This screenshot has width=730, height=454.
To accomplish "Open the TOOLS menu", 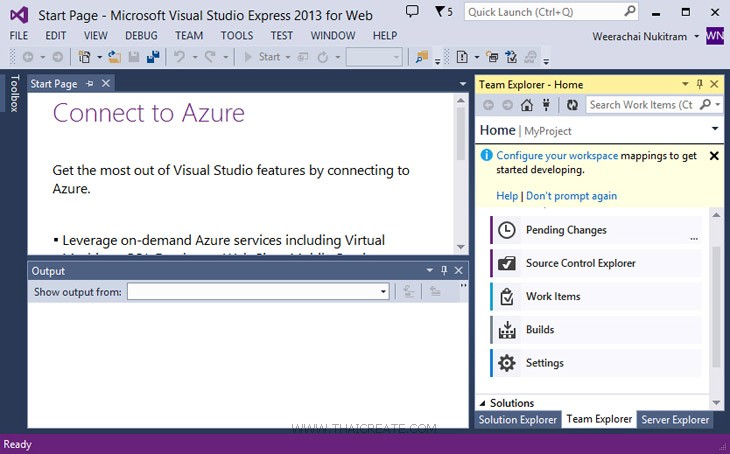I will 237,35.
